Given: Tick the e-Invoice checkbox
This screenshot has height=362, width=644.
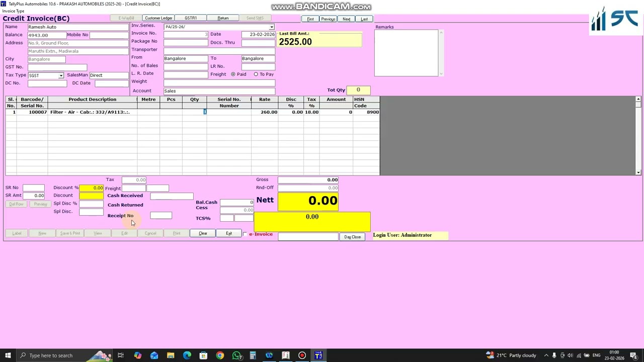Looking at the screenshot, I should (x=245, y=234).
